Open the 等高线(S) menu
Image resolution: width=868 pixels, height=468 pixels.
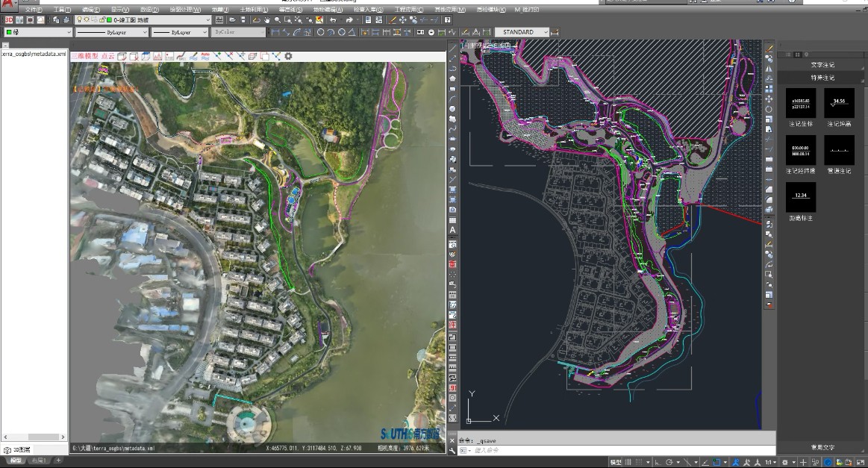[290, 10]
